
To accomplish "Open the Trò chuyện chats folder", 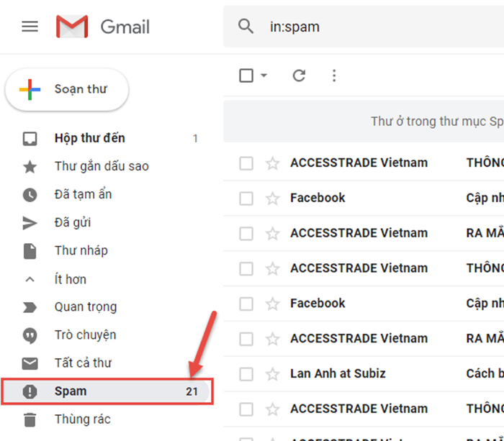I will coord(104,335).
